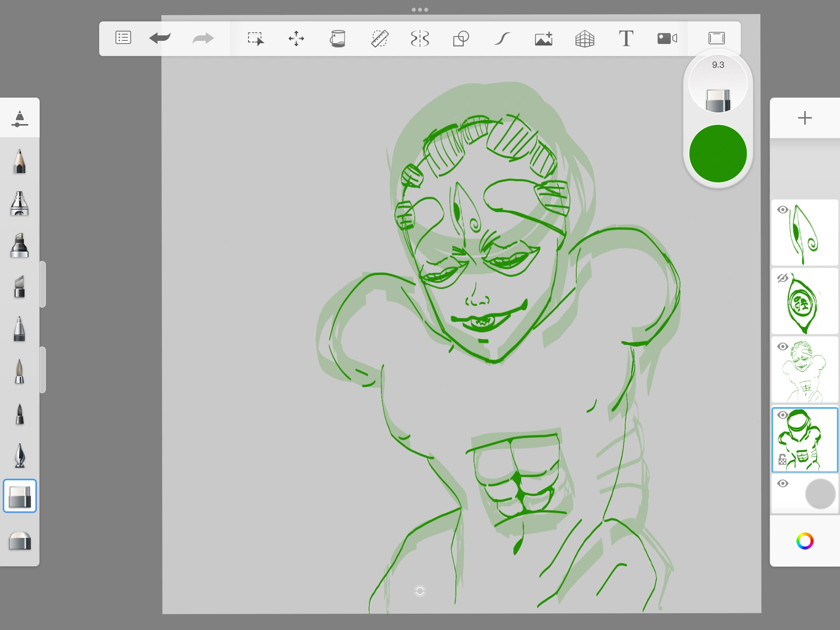Enable the Symmetry tool

click(420, 38)
